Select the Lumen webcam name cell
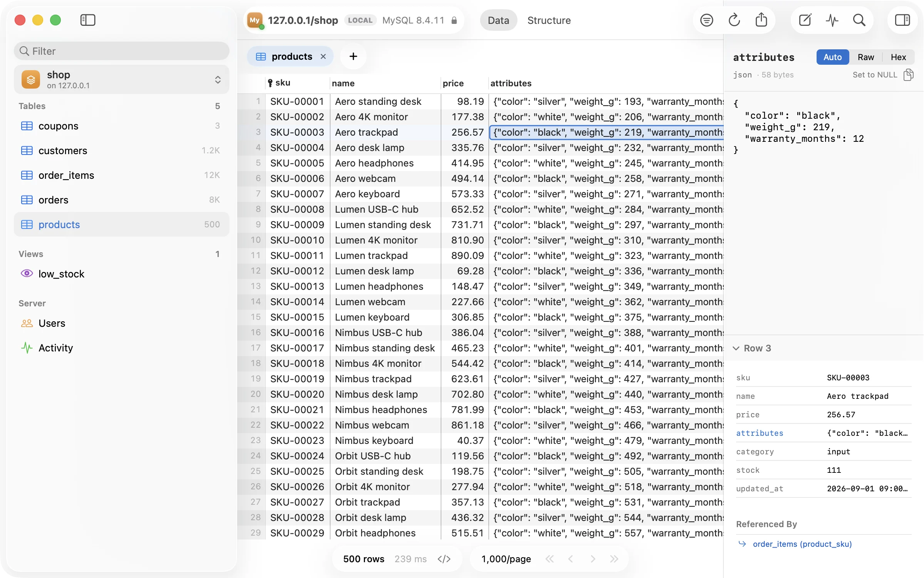Viewport: 924px width, 578px height. (385, 302)
